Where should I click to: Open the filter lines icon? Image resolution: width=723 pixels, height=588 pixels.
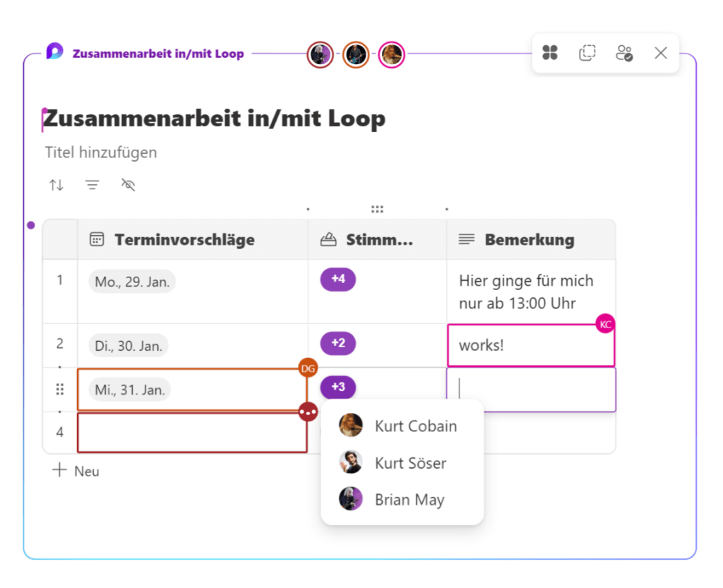tap(92, 185)
